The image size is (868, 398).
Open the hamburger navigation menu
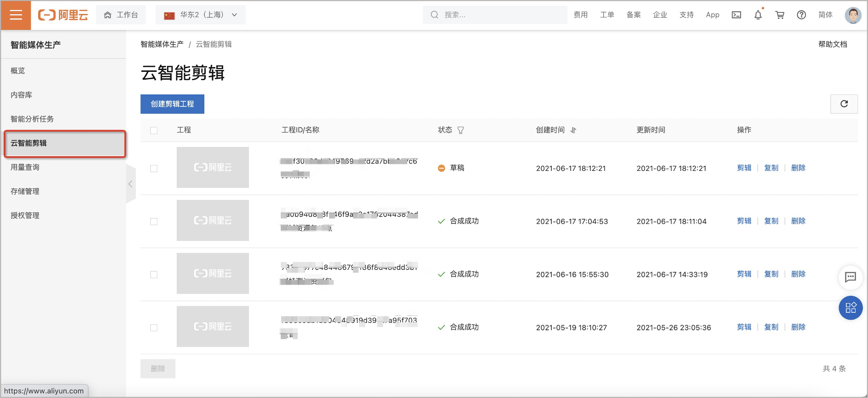pos(16,15)
